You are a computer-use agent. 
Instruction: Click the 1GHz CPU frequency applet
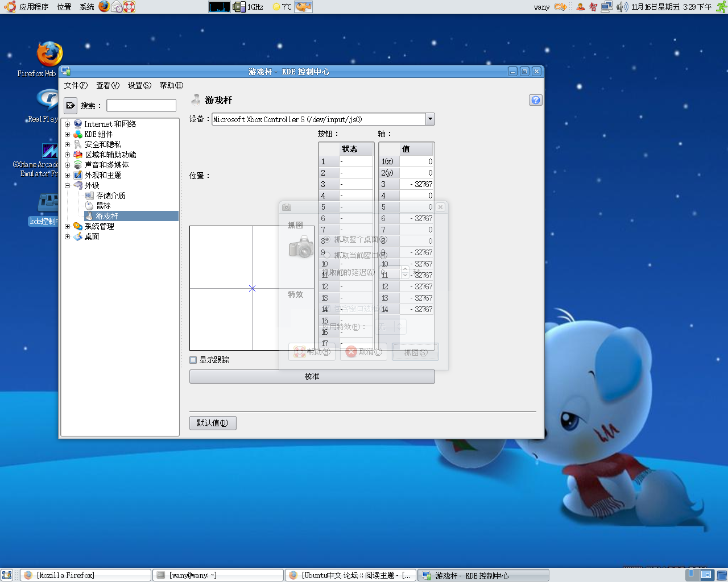(249, 7)
